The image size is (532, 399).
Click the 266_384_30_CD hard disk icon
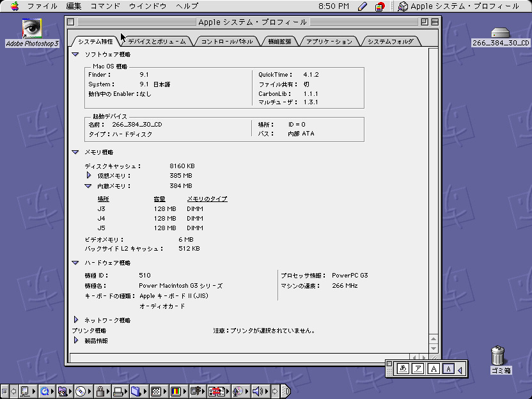click(500, 33)
